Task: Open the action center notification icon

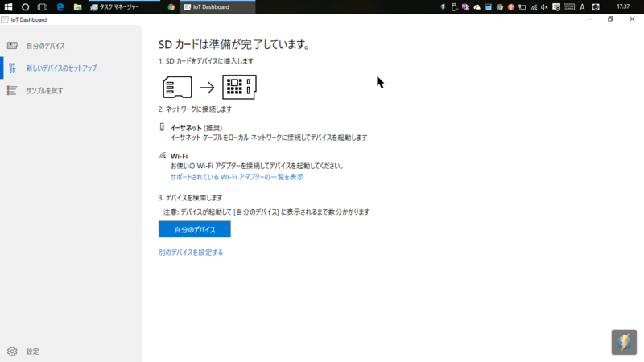Action: [x=556, y=7]
